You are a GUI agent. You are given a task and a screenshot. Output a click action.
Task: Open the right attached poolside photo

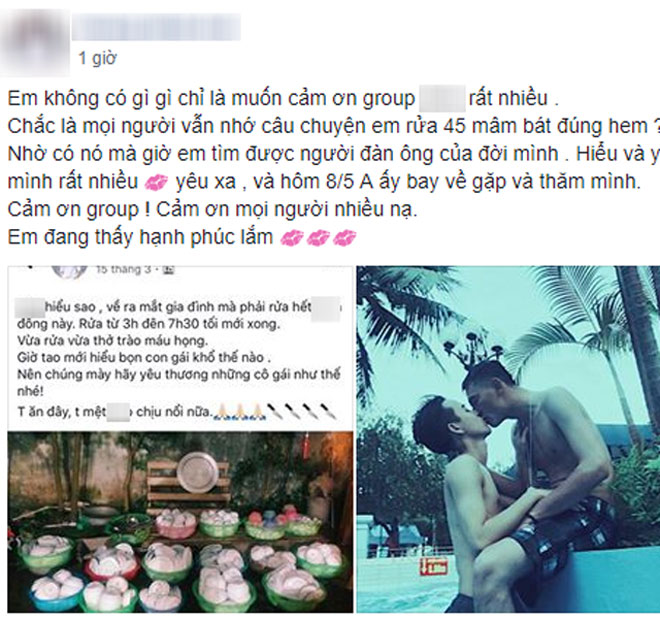point(508,439)
